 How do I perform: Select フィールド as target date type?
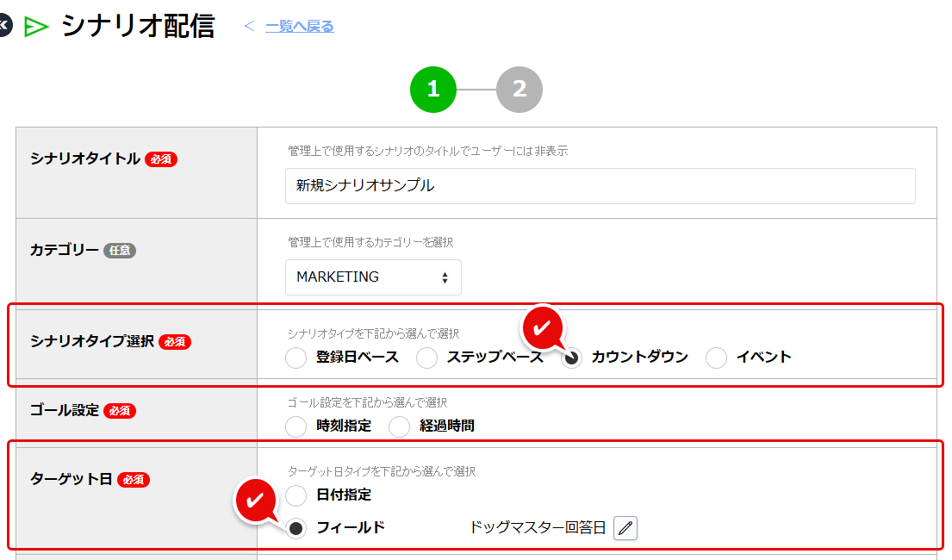click(296, 528)
